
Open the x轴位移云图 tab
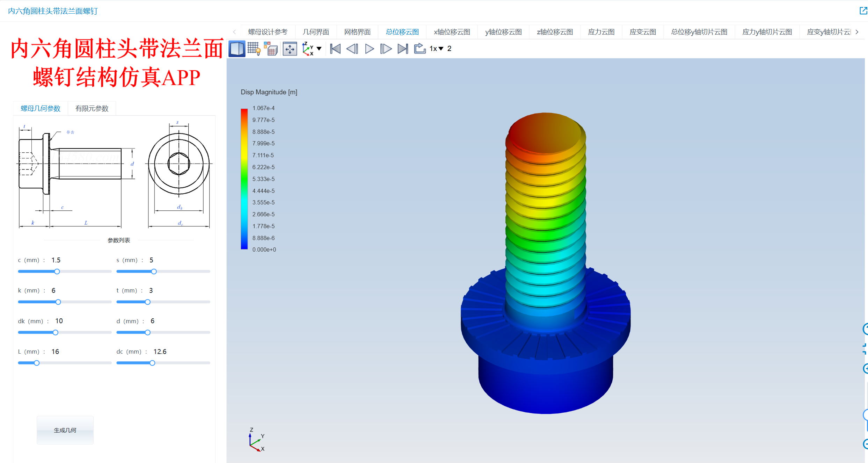(x=452, y=32)
